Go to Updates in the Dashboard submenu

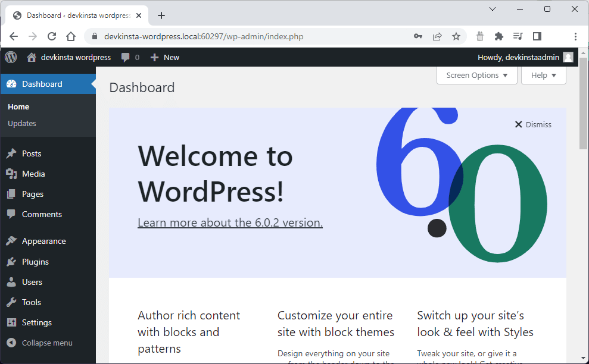pyautogui.click(x=22, y=123)
